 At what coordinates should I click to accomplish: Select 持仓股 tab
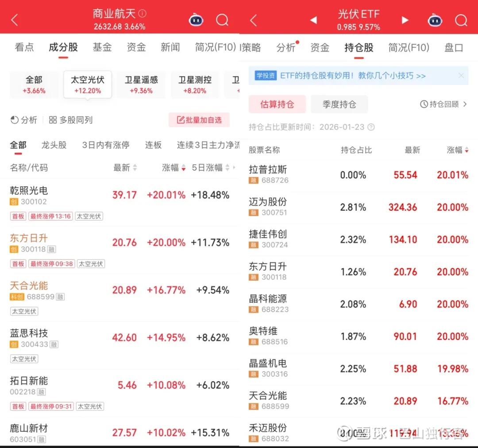359,47
